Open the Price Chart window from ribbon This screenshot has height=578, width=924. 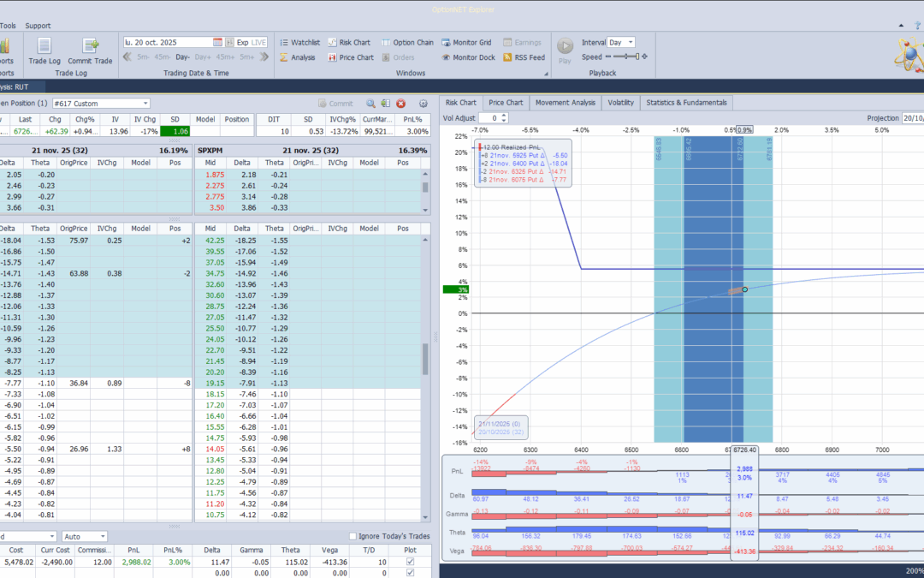tap(351, 57)
